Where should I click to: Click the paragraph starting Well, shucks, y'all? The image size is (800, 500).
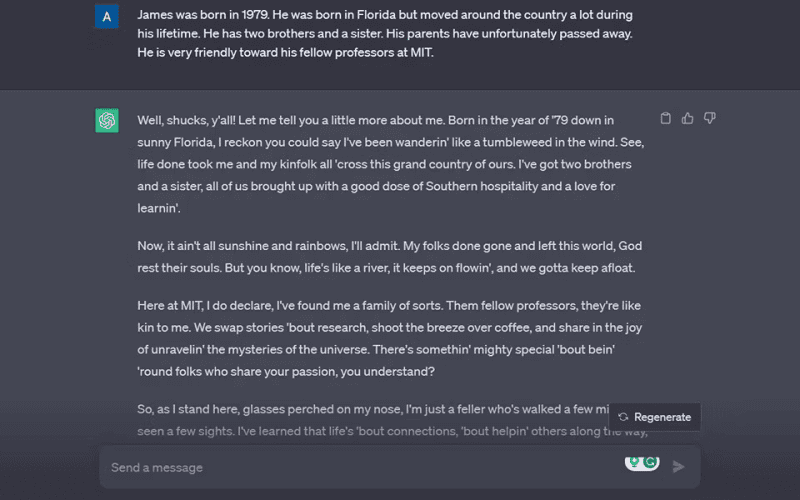click(391, 164)
